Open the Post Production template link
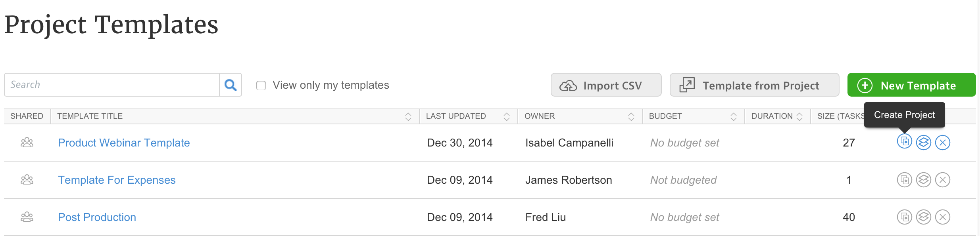 pyautogui.click(x=97, y=217)
